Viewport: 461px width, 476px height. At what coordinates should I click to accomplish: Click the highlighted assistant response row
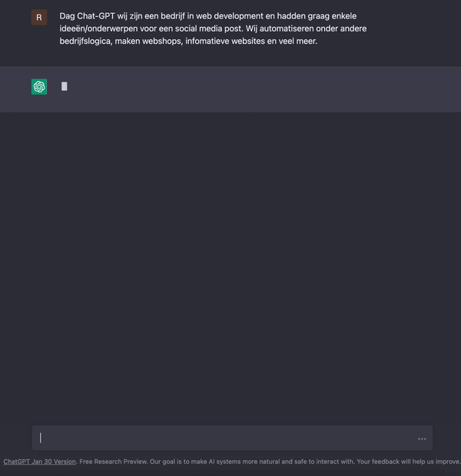[x=230, y=89]
